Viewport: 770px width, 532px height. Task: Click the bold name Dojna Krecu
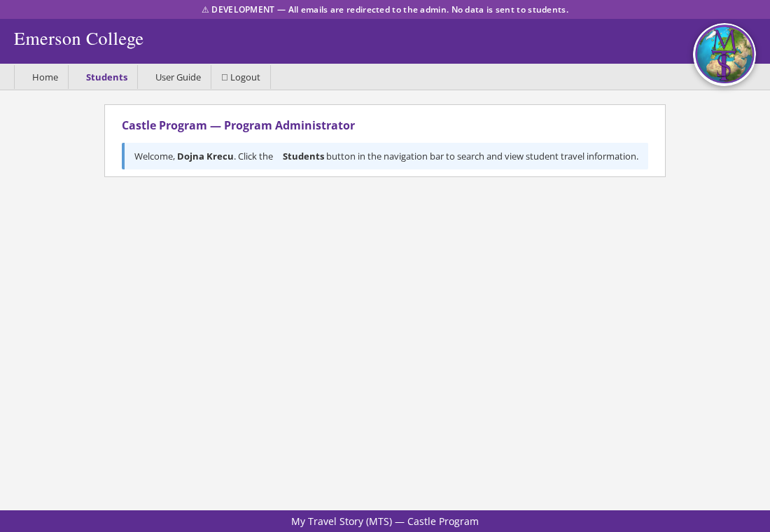[205, 156]
